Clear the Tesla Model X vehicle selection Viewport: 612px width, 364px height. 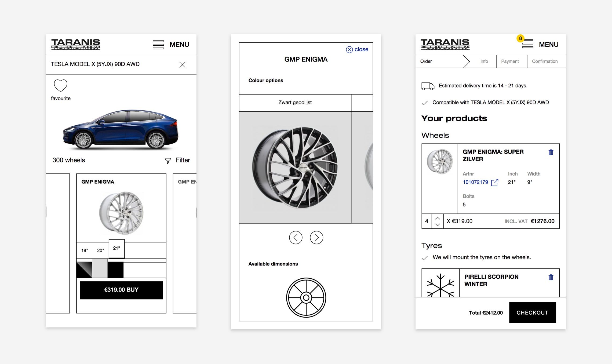182,65
